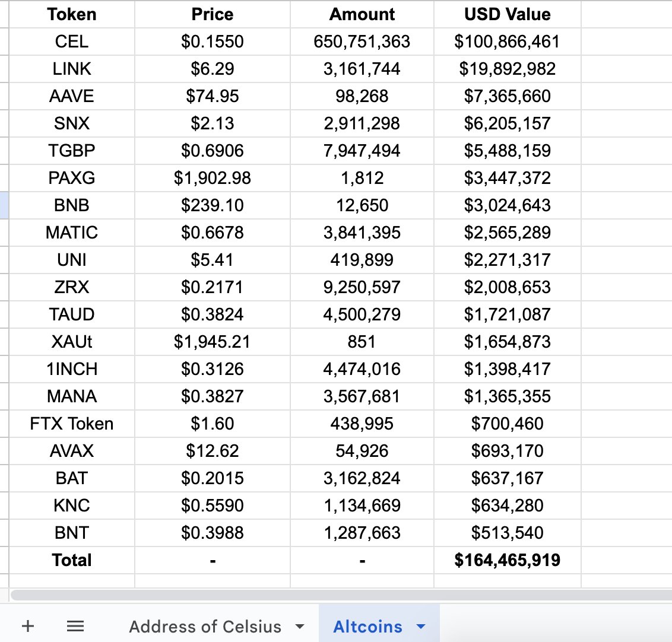Image resolution: width=672 pixels, height=642 pixels.
Task: Select the USD Value header cell
Action: coord(508,14)
